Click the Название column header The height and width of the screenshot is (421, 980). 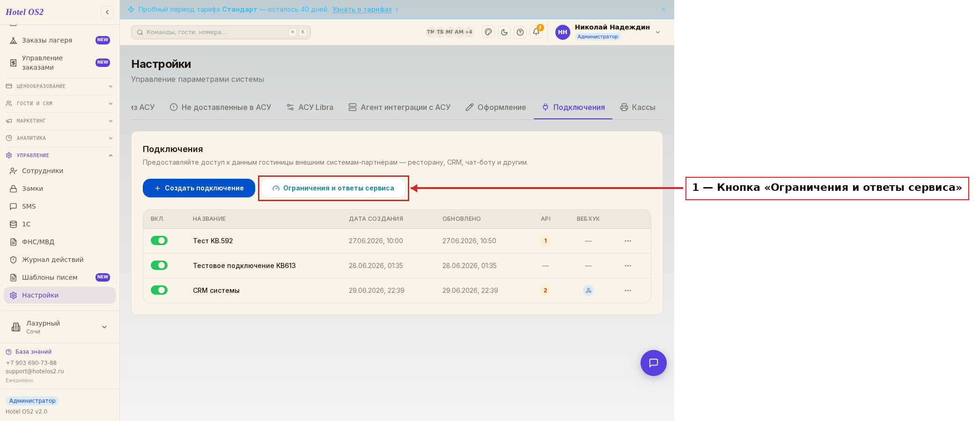pyautogui.click(x=209, y=219)
